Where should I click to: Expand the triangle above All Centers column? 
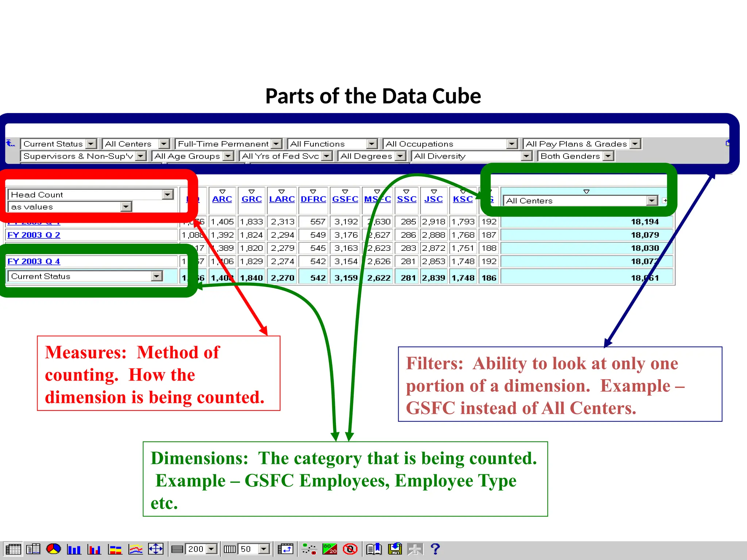click(x=587, y=191)
